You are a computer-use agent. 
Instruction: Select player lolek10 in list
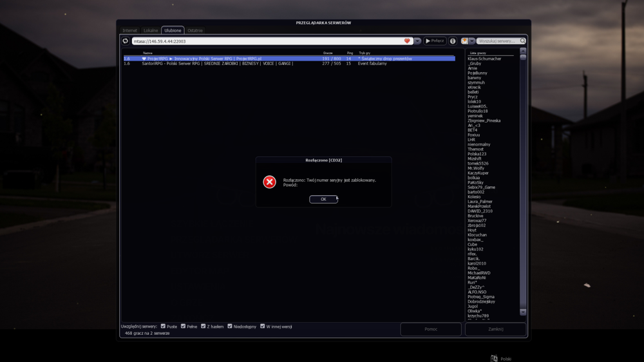[474, 102]
